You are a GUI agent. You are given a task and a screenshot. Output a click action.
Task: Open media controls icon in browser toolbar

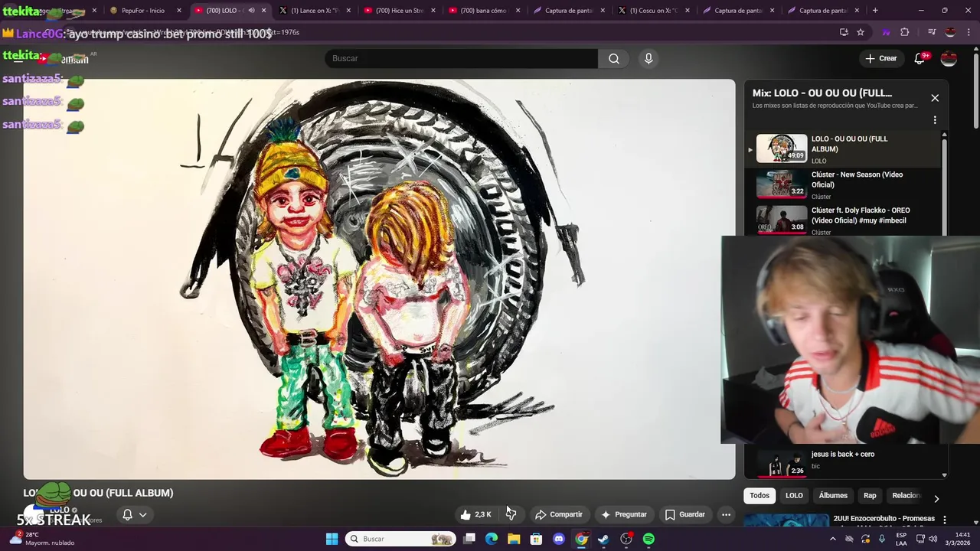932,32
